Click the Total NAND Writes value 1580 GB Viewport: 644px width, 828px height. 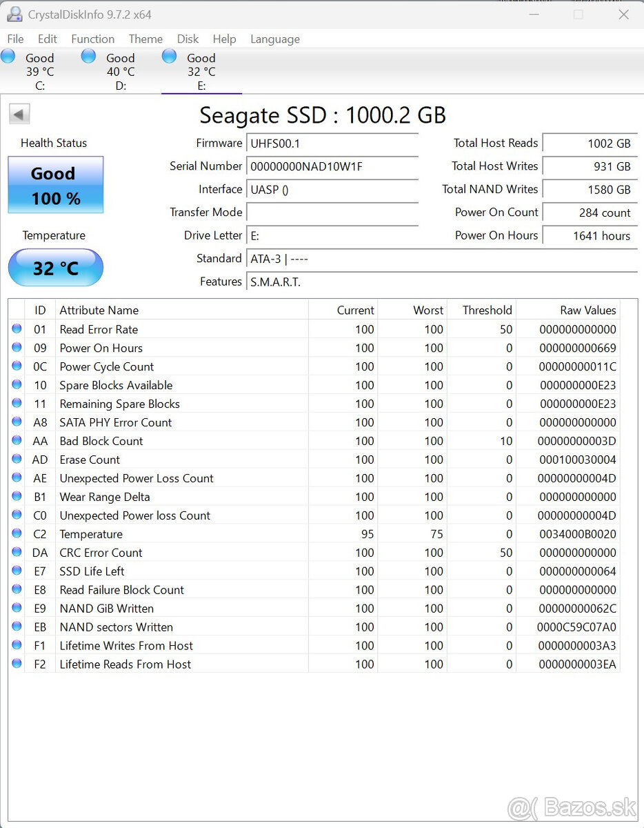pos(590,190)
